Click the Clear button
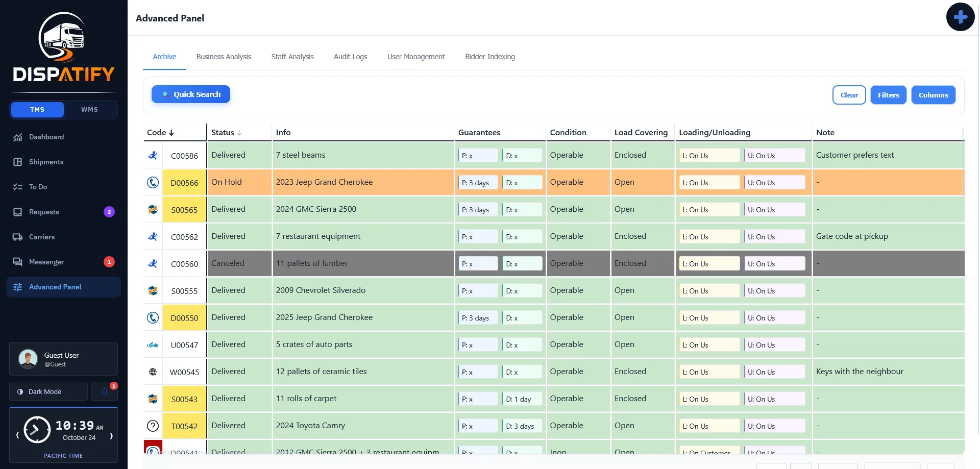Image resolution: width=980 pixels, height=469 pixels. tap(849, 95)
